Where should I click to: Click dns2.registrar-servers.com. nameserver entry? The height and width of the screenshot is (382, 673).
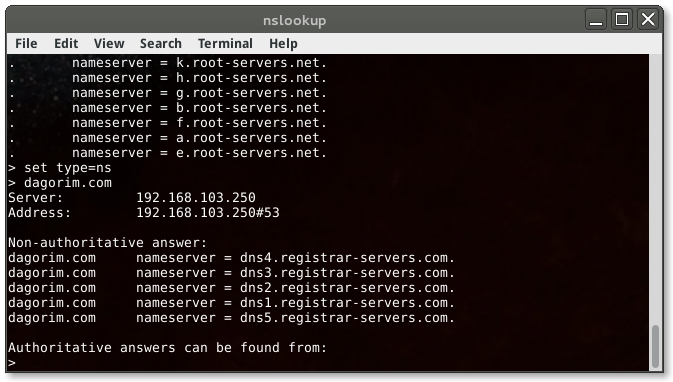coord(231,288)
